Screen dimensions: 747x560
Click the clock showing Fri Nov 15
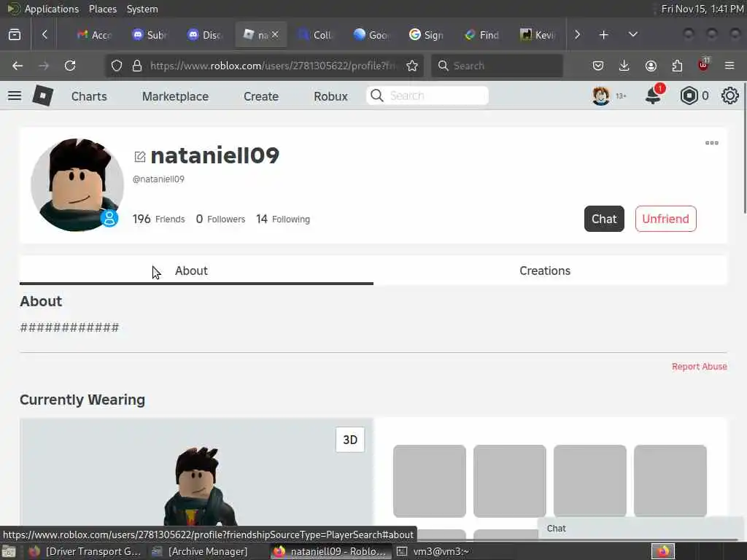pyautogui.click(x=703, y=9)
